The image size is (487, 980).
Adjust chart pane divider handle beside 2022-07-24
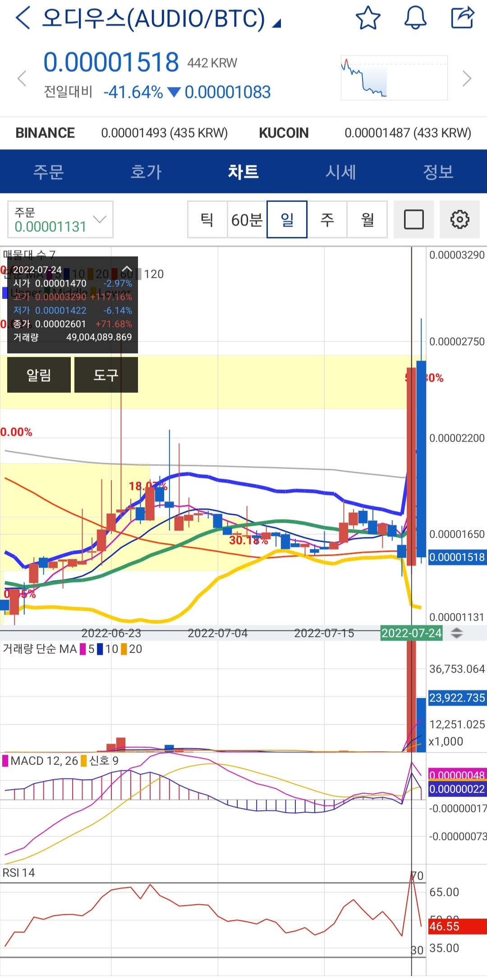coord(457,633)
